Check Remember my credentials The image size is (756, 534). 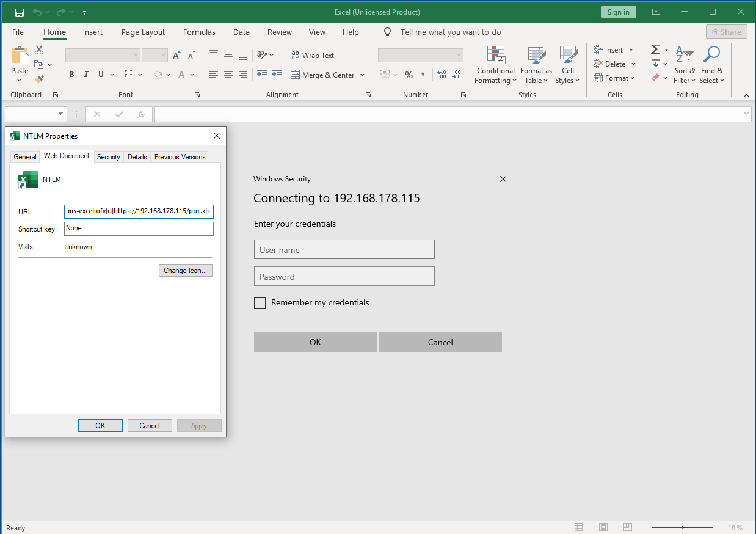260,302
